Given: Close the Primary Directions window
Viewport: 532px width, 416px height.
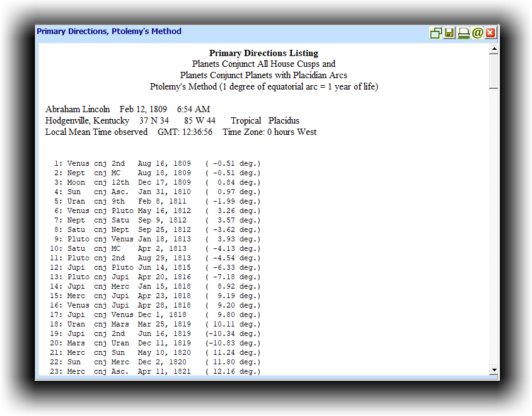Looking at the screenshot, I should point(490,33).
